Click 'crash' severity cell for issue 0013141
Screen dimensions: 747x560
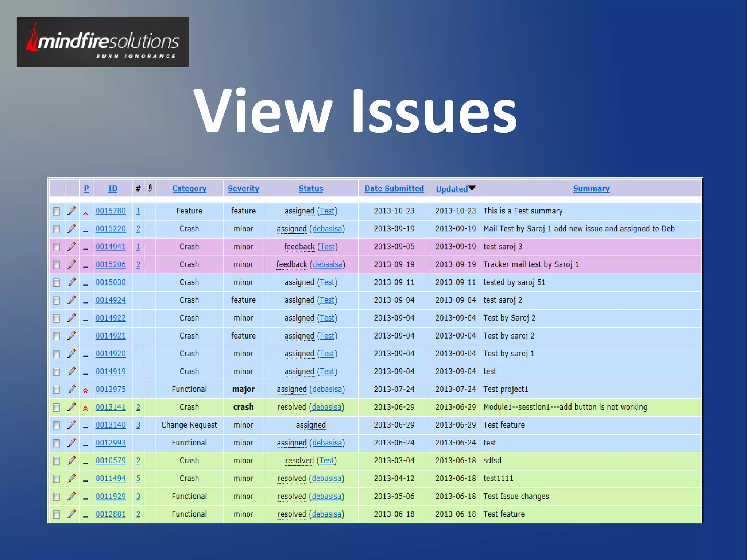coord(244,407)
